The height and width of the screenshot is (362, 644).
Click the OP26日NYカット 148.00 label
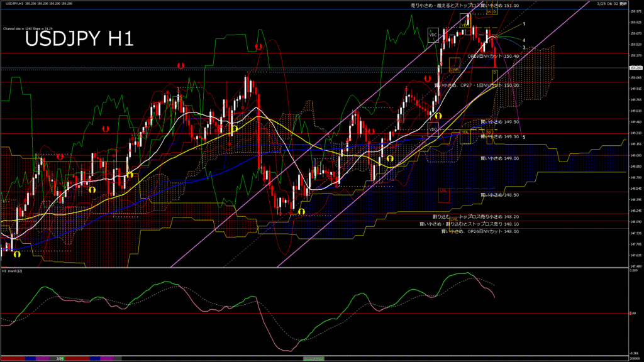pyautogui.click(x=480, y=231)
